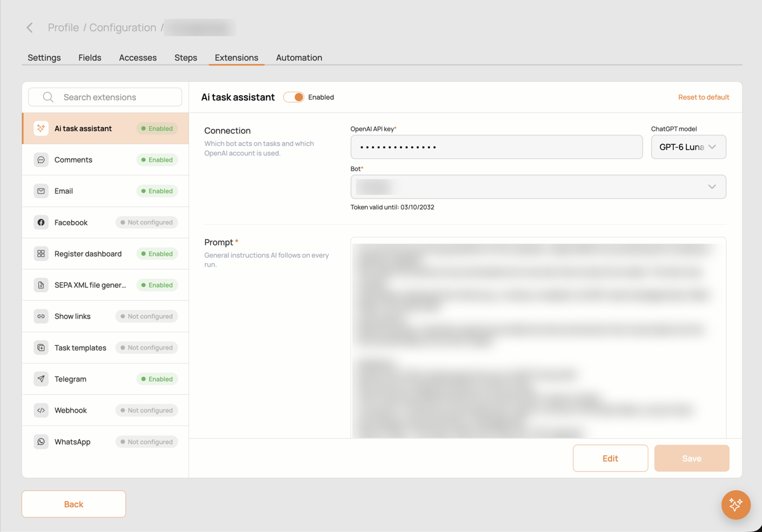Click the WhatsApp logo icon

click(x=41, y=442)
